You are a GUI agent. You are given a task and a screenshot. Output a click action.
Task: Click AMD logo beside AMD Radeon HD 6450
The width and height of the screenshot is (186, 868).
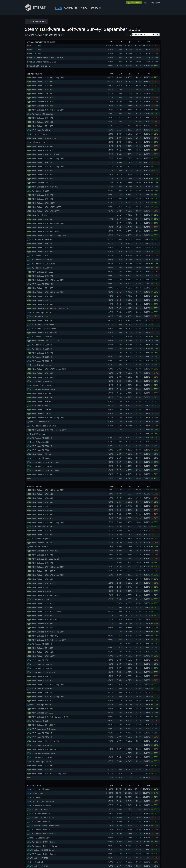[28, 813]
